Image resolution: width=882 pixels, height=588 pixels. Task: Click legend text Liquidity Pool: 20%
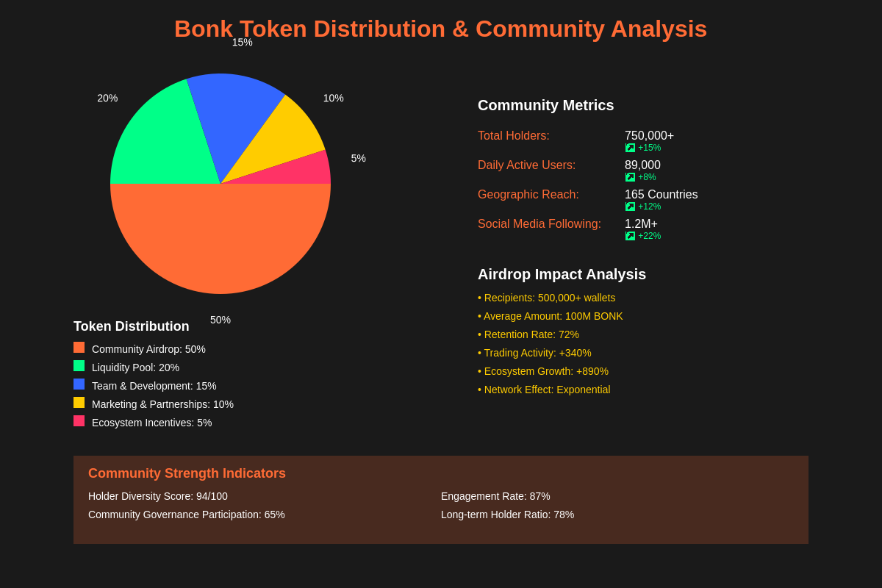pos(135,367)
